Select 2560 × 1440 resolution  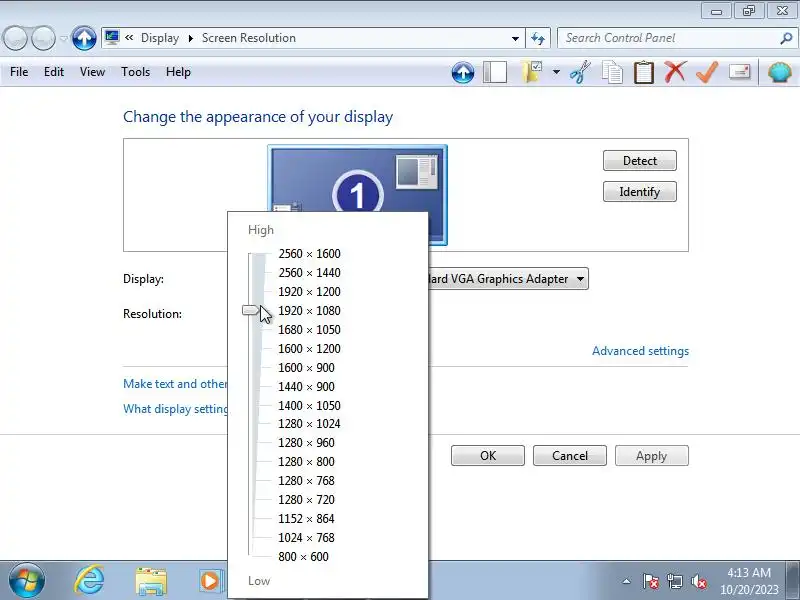(x=309, y=272)
